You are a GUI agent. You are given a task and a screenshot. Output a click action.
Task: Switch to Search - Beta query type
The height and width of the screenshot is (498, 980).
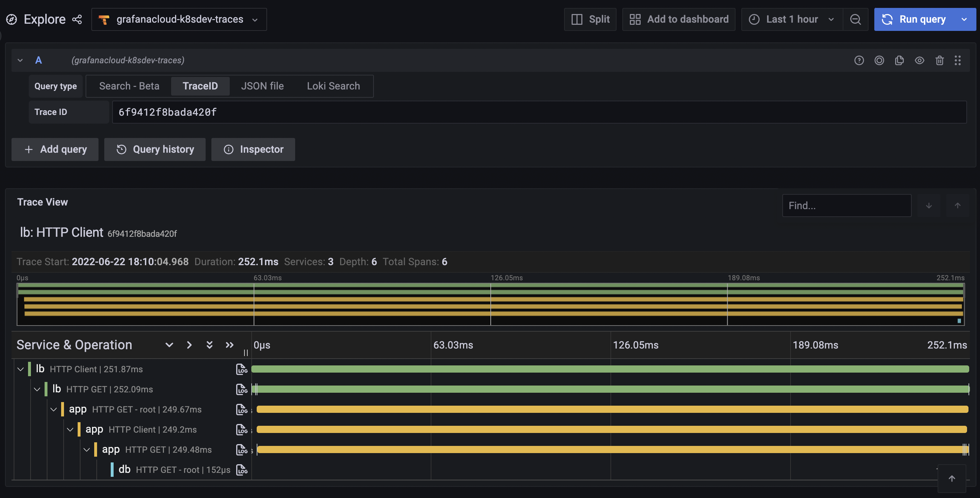click(x=129, y=86)
